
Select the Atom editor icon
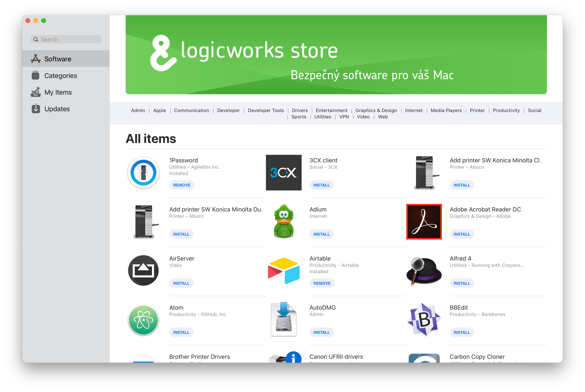[143, 320]
